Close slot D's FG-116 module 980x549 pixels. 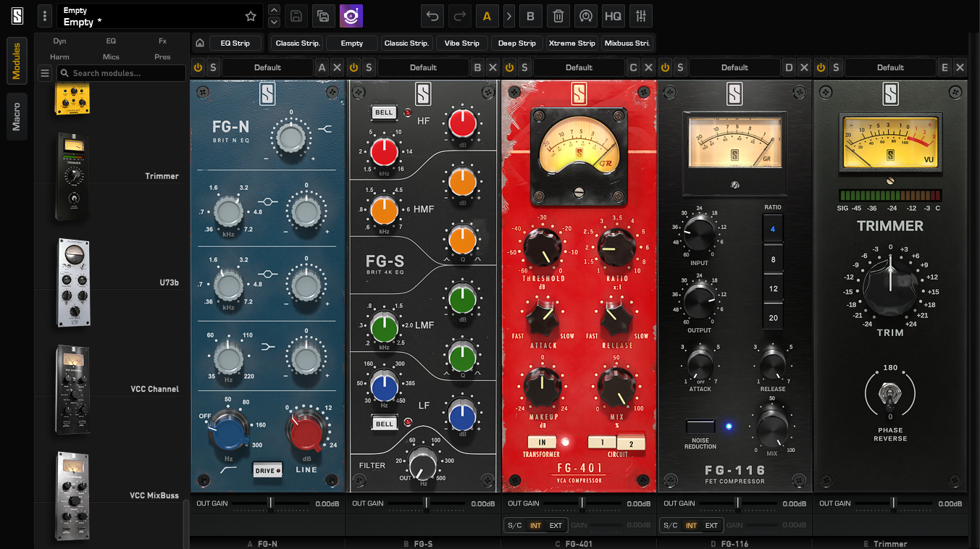point(805,67)
